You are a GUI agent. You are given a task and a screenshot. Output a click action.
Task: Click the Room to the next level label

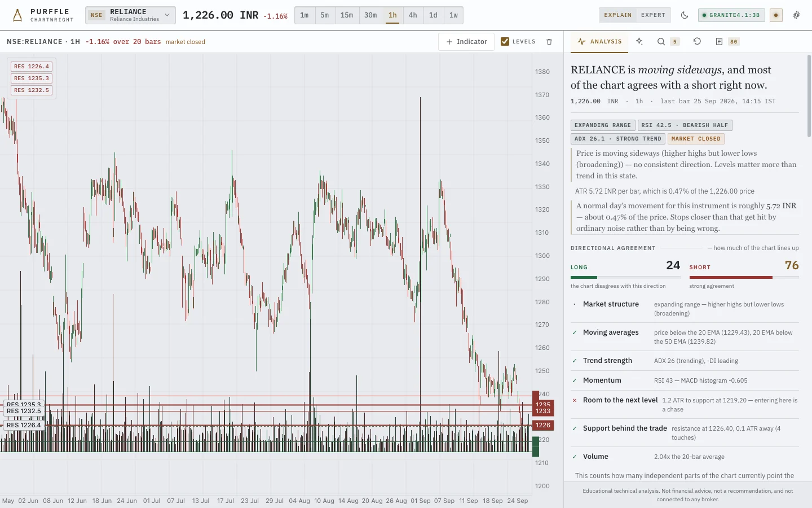(x=620, y=400)
